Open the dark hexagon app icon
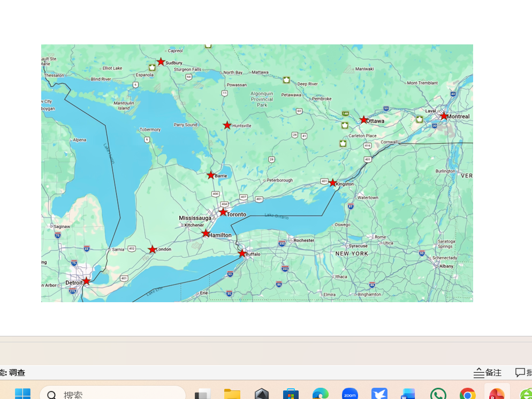Viewport: 532px width, 399px height. click(261, 395)
